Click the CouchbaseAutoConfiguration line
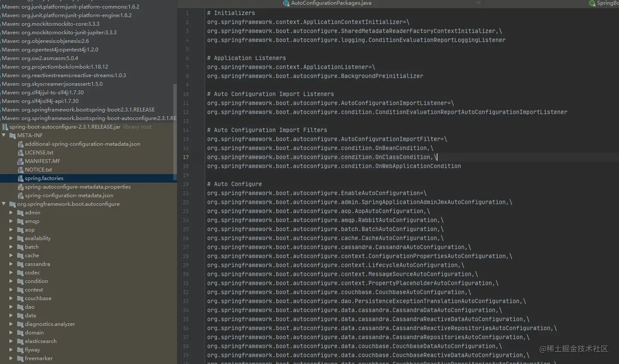 pyautogui.click(x=339, y=292)
